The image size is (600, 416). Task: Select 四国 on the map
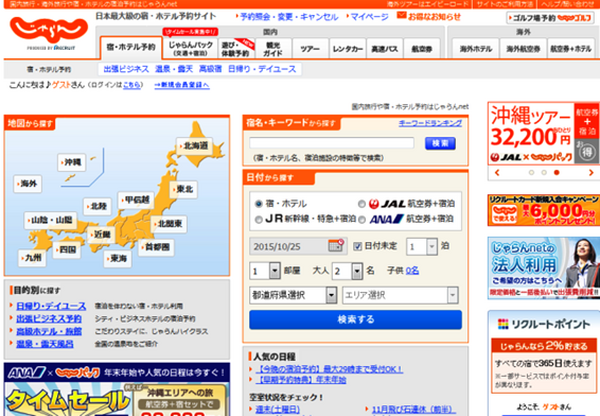click(x=67, y=250)
